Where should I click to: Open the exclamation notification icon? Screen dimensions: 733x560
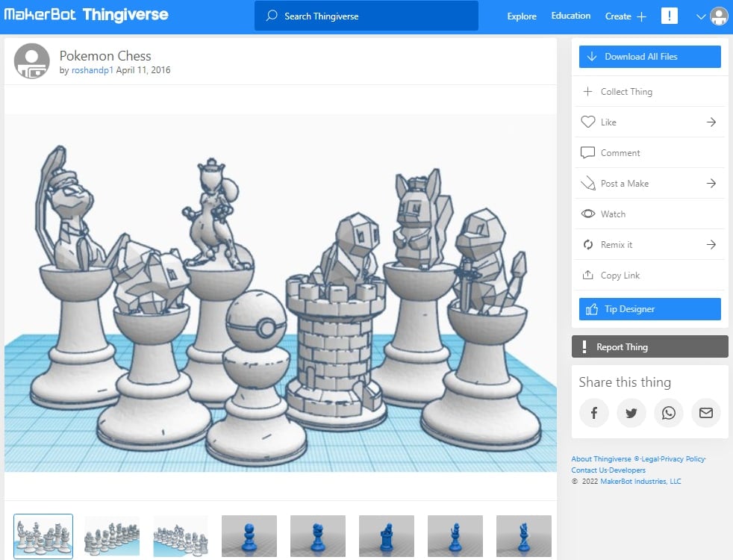[670, 16]
